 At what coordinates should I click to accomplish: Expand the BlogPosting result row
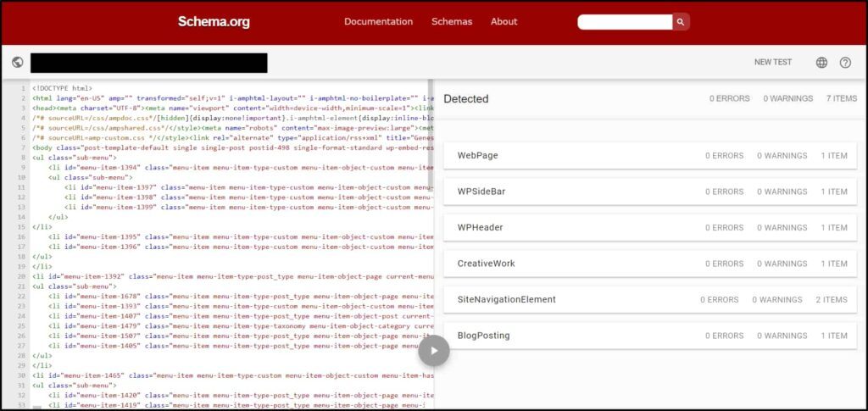(x=650, y=336)
